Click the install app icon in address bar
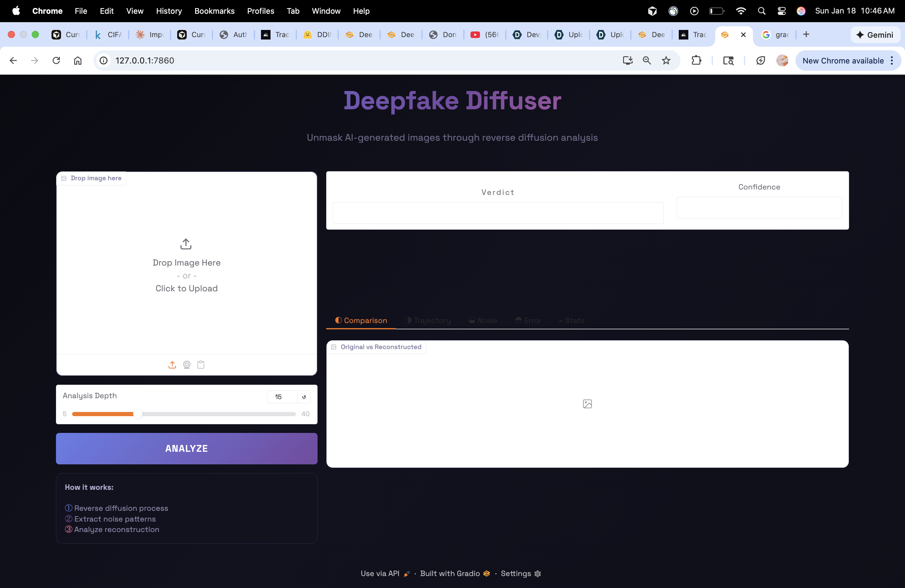The height and width of the screenshot is (588, 905). click(627, 60)
